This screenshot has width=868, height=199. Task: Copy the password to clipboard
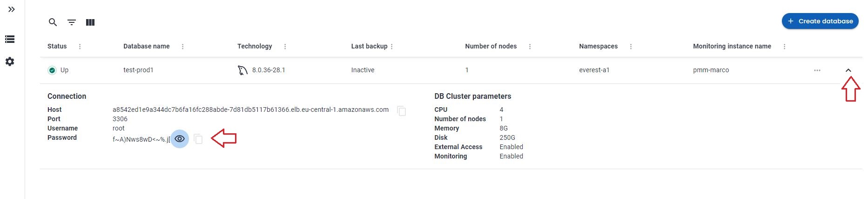tap(198, 139)
